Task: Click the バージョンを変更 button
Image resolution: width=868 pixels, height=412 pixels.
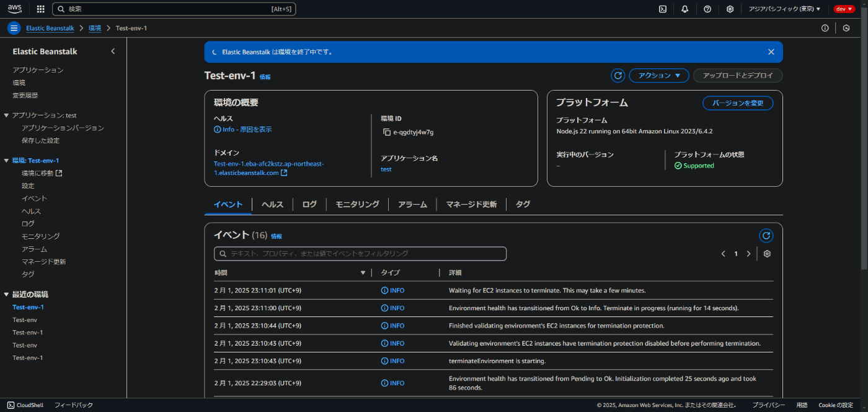Action: click(738, 103)
